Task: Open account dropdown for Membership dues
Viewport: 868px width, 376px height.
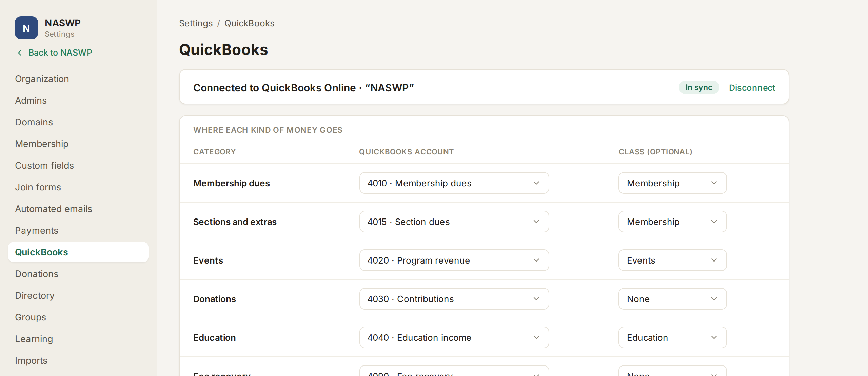Action: [454, 183]
